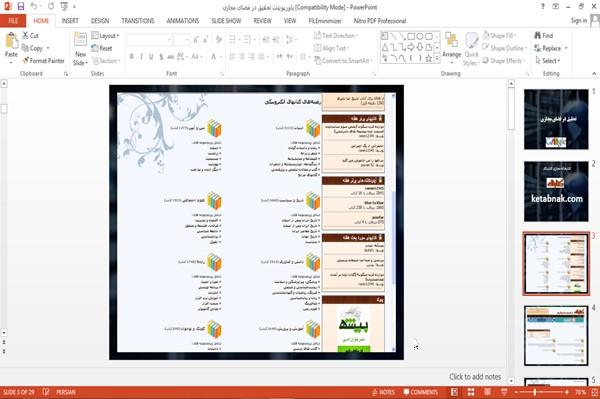
Task: Click the Sign in link
Action: 579,21
